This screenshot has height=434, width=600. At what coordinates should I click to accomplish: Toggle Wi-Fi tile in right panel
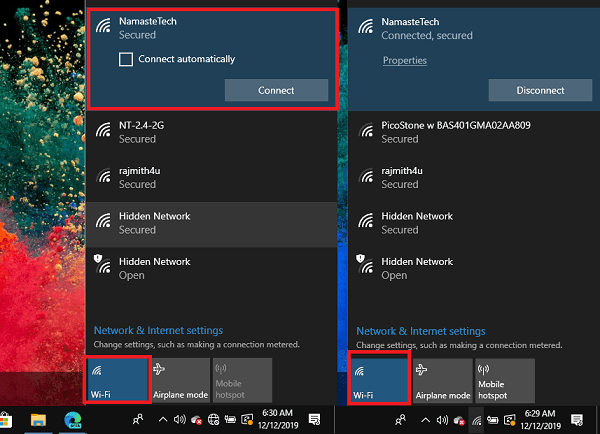click(x=380, y=380)
